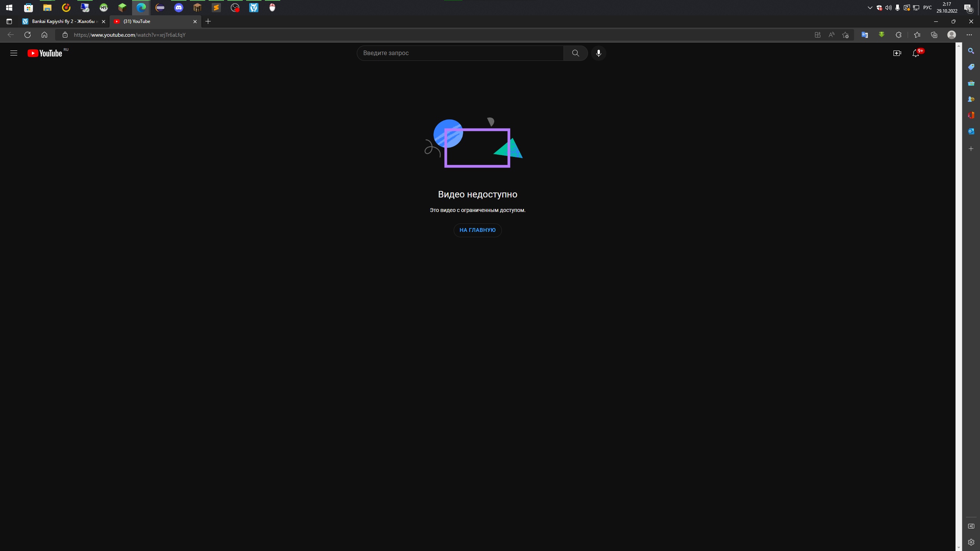Start voice search with microphone icon
Screen dimensions: 980x551
tap(599, 53)
